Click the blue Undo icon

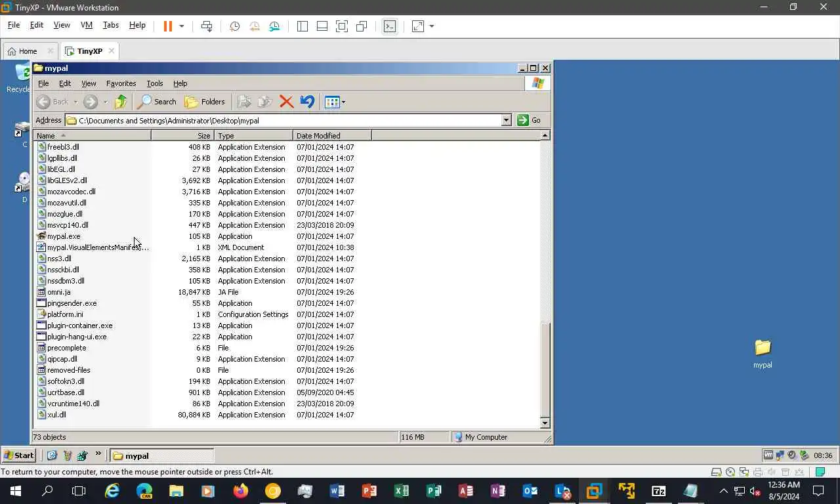click(307, 102)
